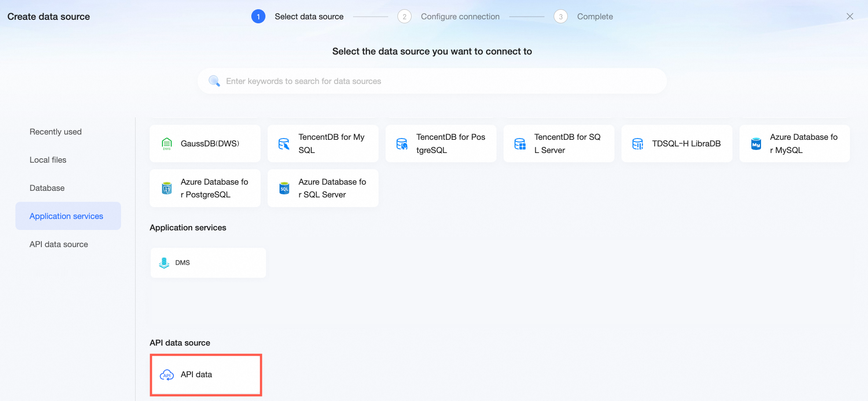This screenshot has width=868, height=401.
Task: Click the DMS stacked-database icon
Action: coord(164,263)
